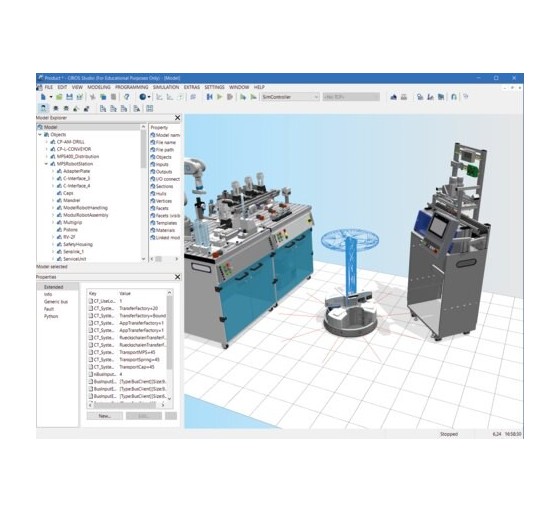This screenshot has height=513, width=560.
Task: Click the icon beside Materials property
Action: (152, 230)
